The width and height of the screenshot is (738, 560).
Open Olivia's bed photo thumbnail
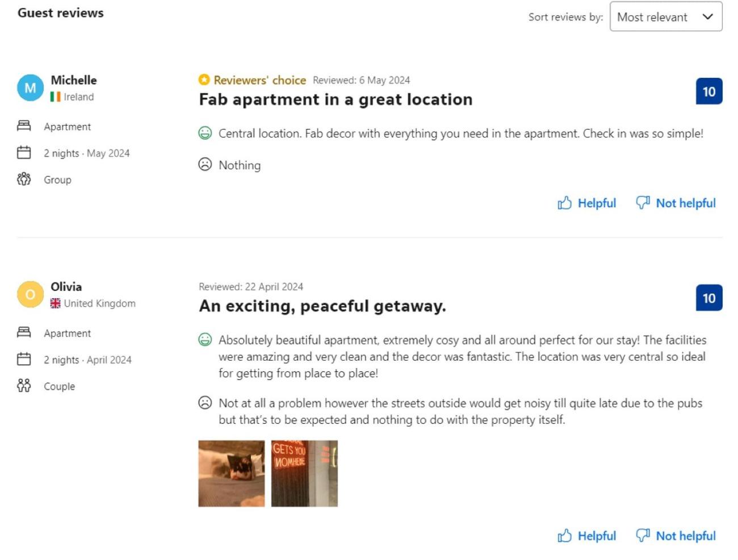[x=231, y=473]
